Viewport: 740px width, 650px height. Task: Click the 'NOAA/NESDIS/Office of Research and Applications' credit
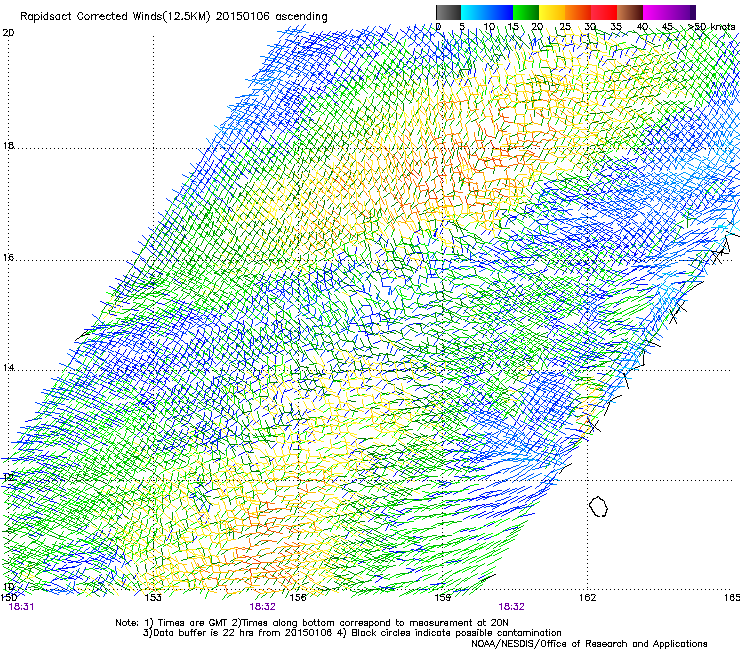589,643
